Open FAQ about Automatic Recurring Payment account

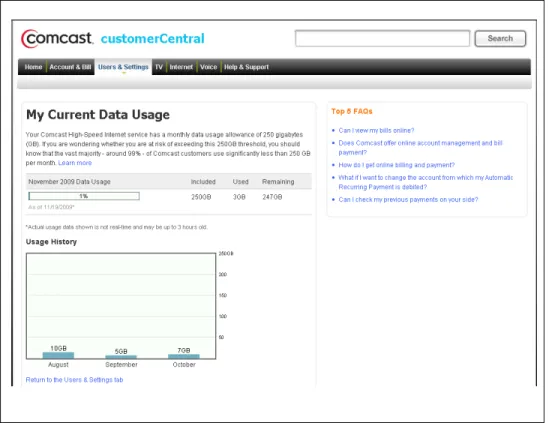point(425,182)
